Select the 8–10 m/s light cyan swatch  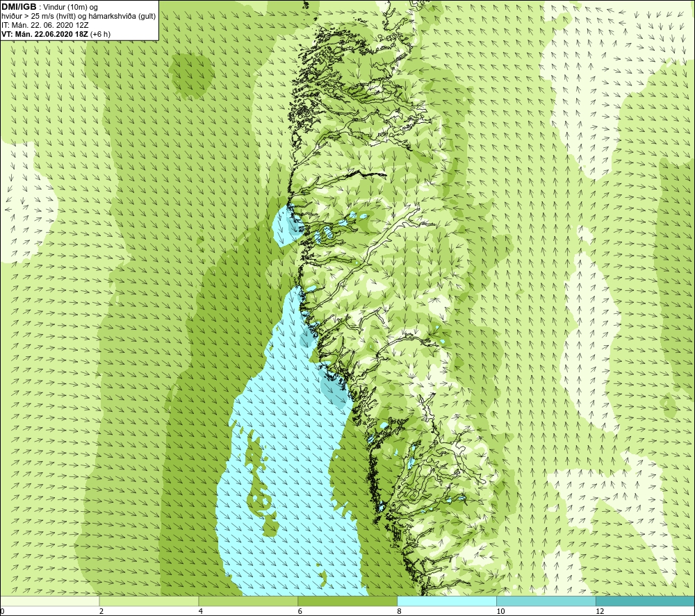[447, 601]
